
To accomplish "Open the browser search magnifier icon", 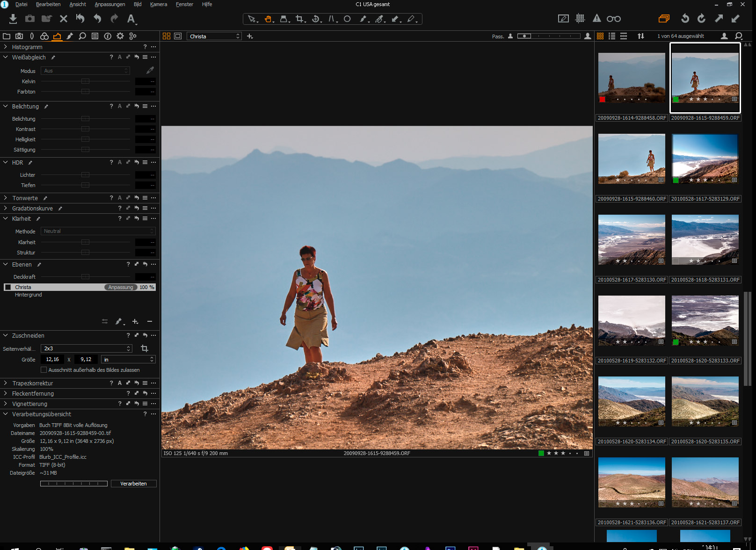I will point(739,36).
